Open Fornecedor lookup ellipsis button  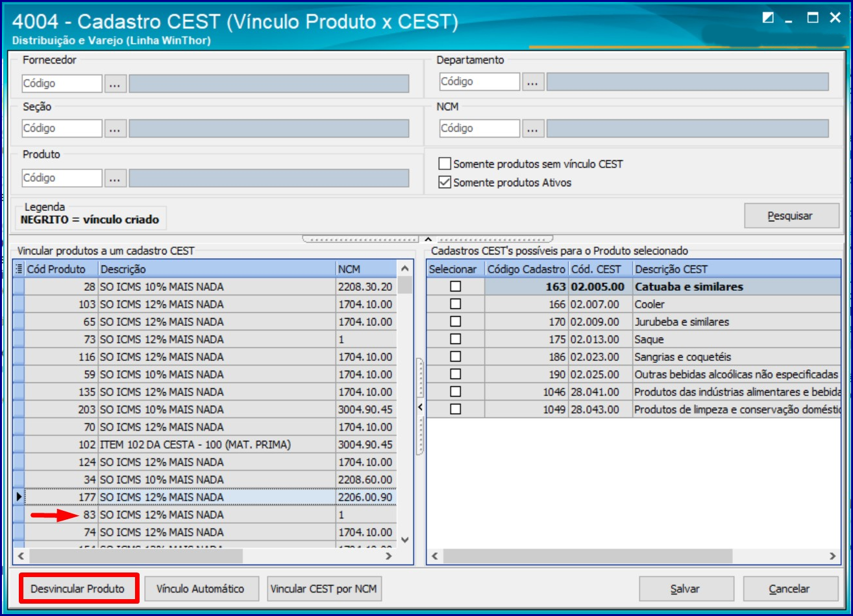tap(116, 84)
